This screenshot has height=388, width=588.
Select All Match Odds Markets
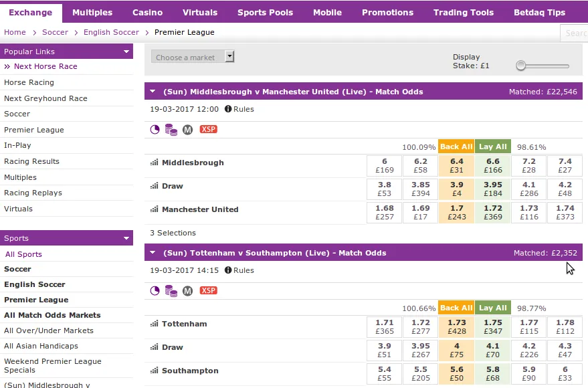coord(52,315)
